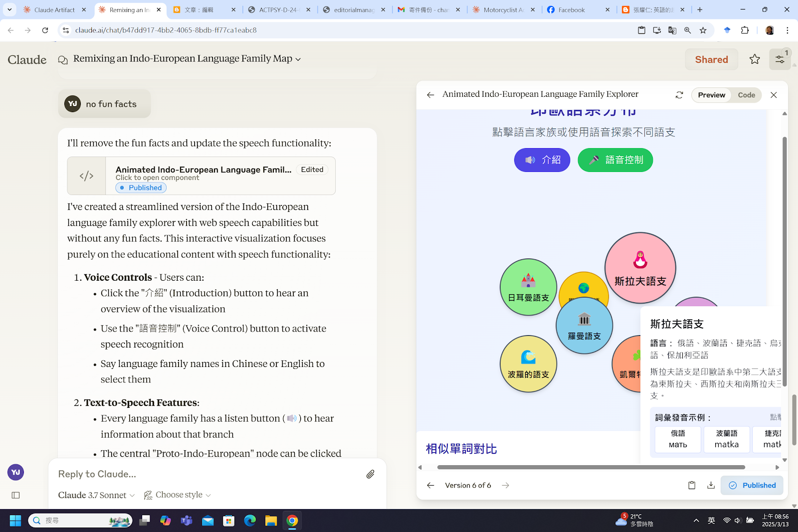Open the Claude 3.7 Sonnet model dropdown
Screen dimensions: 798x532
(96, 495)
